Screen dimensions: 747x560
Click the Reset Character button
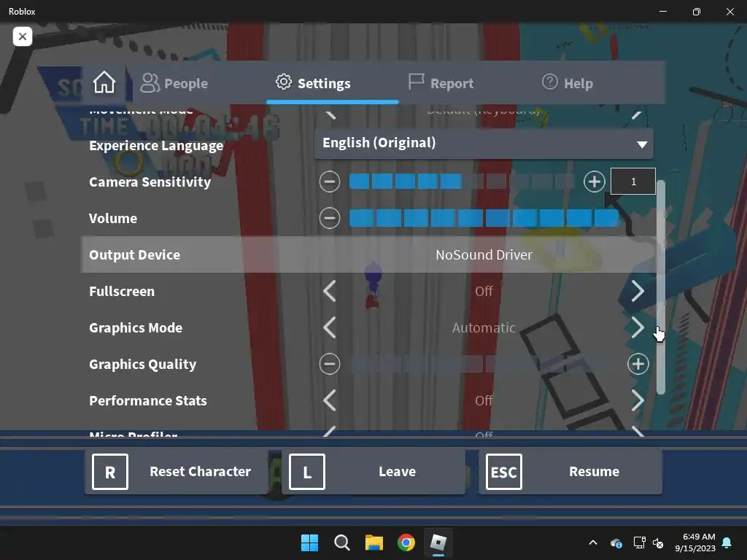(x=177, y=472)
